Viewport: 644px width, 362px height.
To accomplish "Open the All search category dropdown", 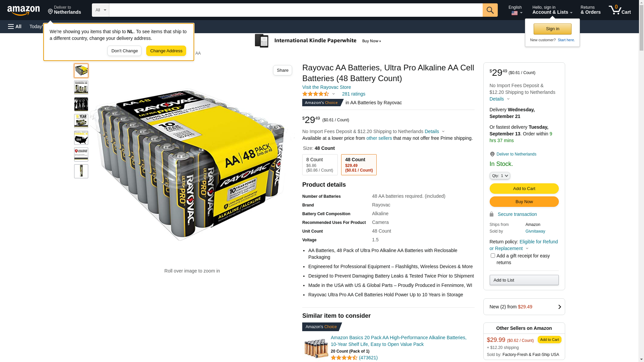I will 100,10.
